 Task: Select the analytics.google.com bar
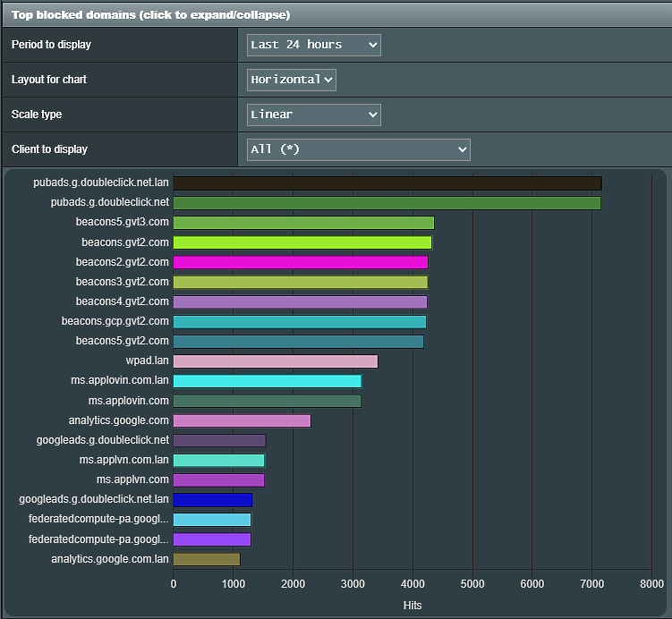click(242, 420)
